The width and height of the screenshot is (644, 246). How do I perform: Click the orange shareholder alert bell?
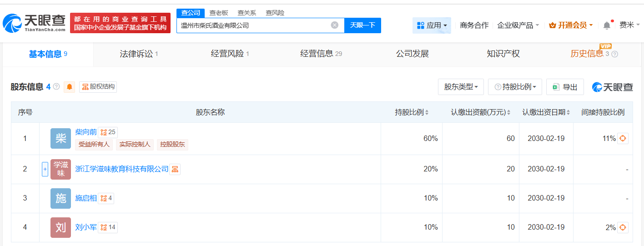pyautogui.click(x=69, y=87)
